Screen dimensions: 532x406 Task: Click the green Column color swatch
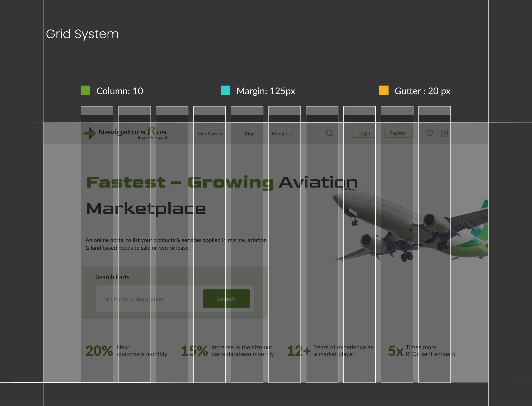[x=85, y=90]
